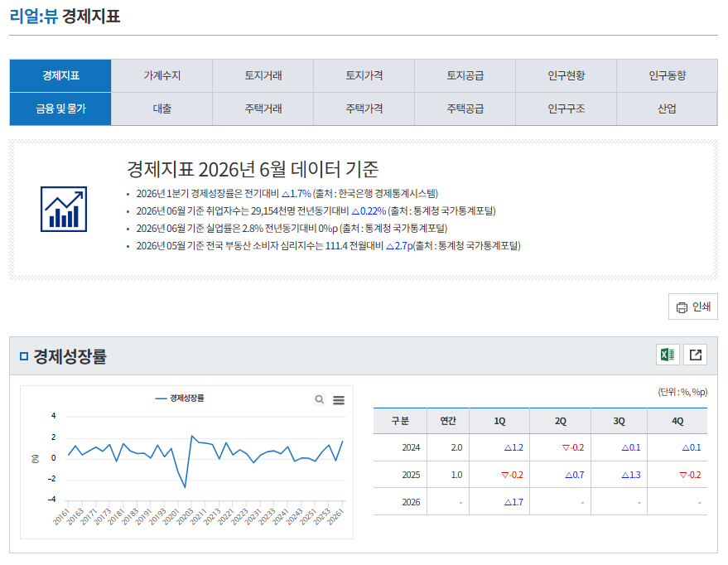Select the 2025 row label
Screen dimensions: 728x565
click(411, 475)
